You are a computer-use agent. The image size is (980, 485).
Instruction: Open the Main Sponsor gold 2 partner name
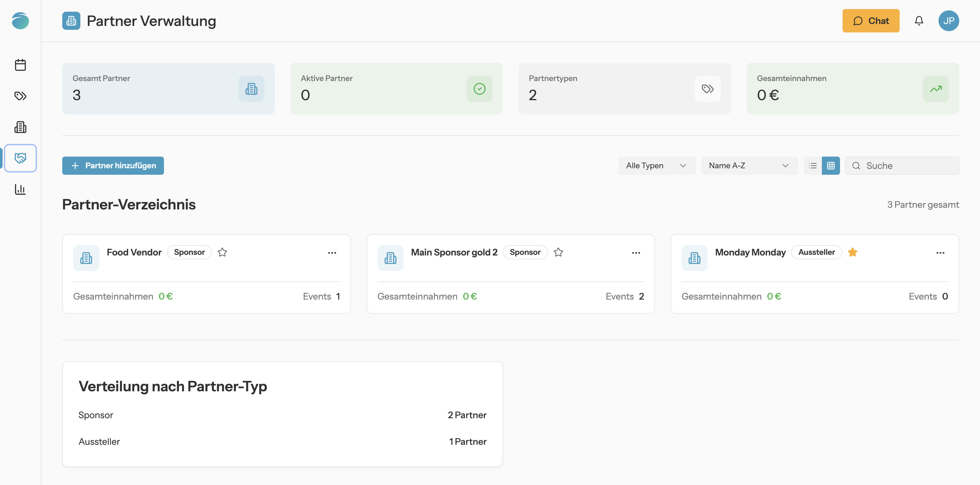point(454,252)
